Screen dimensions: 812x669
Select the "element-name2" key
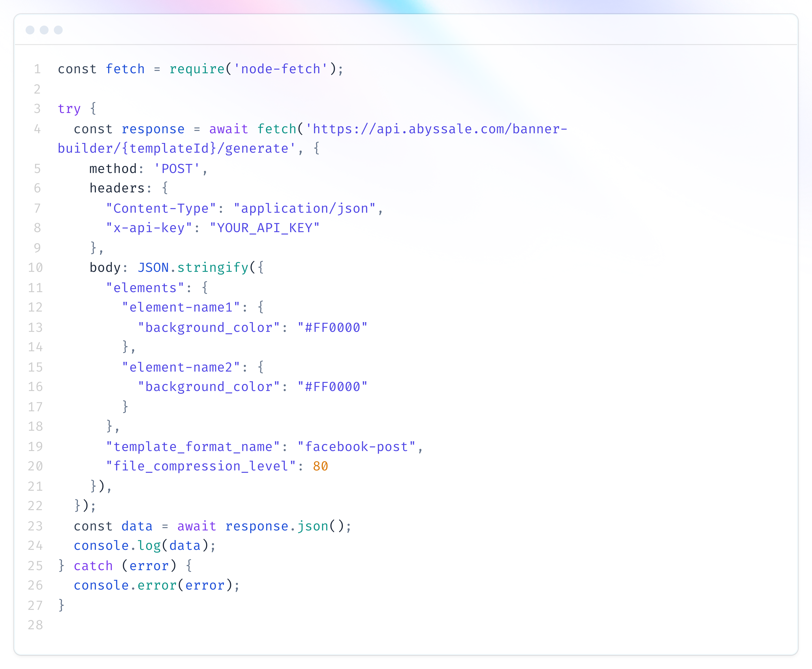pos(181,367)
